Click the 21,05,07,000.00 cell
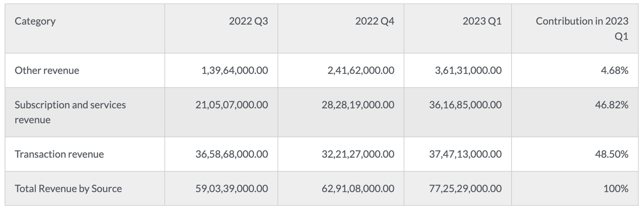The image size is (644, 208). point(232,104)
